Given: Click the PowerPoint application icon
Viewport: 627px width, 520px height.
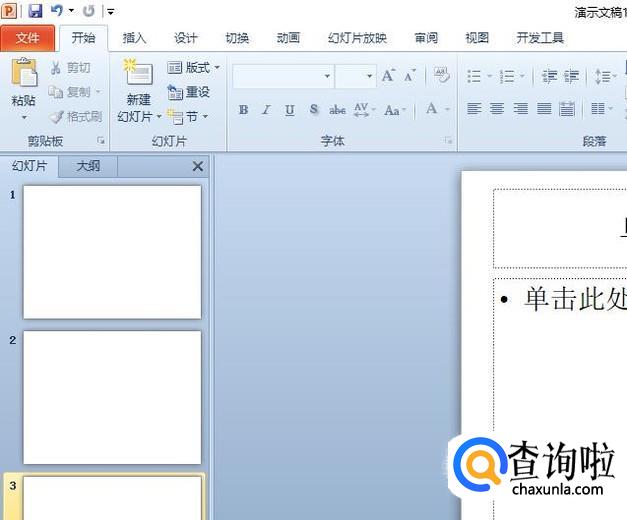Looking at the screenshot, I should [x=9, y=11].
